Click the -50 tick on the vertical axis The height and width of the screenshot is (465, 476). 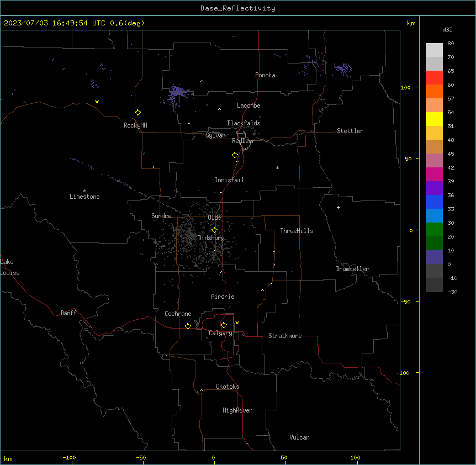click(x=405, y=302)
